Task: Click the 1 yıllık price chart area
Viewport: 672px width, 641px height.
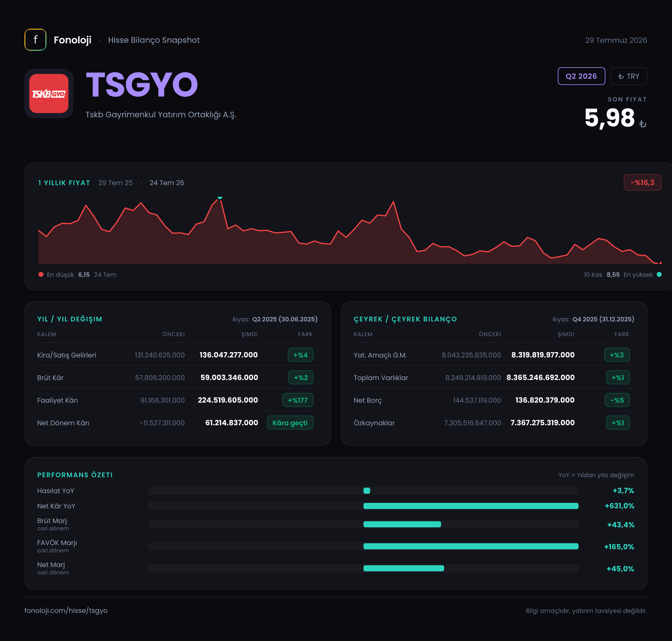Action: tap(350, 231)
